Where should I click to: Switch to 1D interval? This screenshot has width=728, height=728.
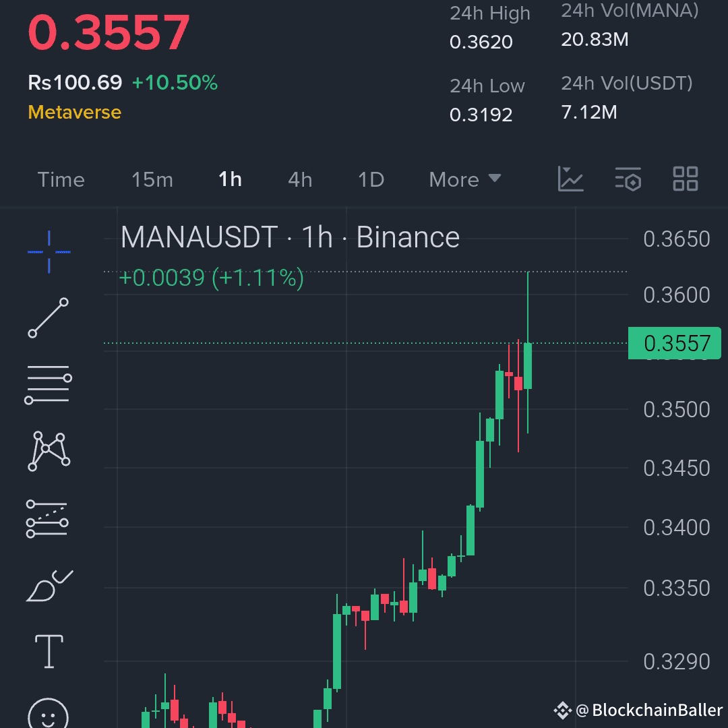[x=371, y=180]
